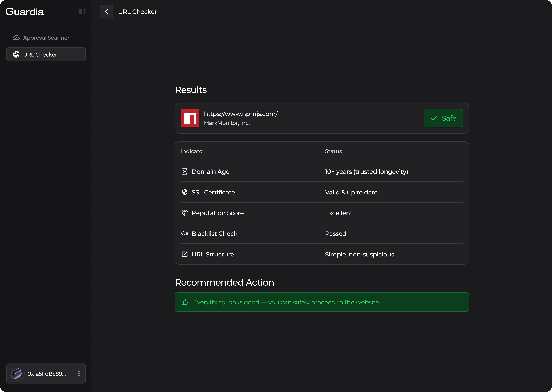The height and width of the screenshot is (392, 552).
Task: Click the Reputation Score handshake icon
Action: point(185,213)
